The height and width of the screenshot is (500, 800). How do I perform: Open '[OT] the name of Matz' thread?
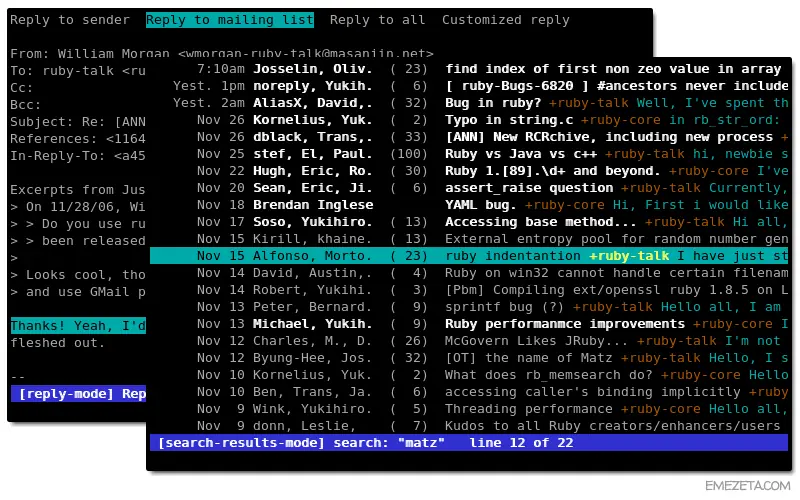(x=469, y=358)
